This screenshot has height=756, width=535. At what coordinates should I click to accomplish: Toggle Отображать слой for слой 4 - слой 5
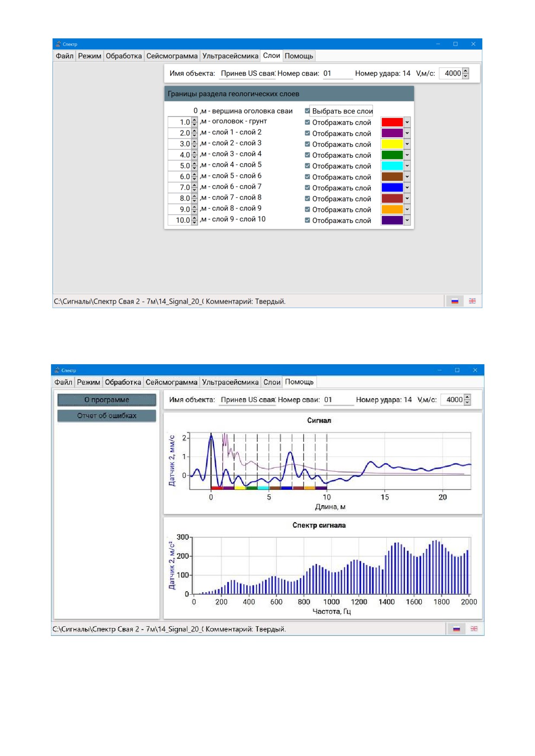[307, 166]
